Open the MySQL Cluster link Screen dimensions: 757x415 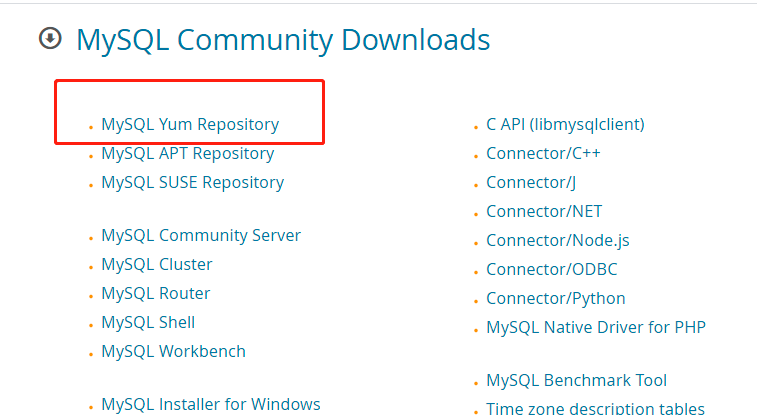[x=157, y=264]
